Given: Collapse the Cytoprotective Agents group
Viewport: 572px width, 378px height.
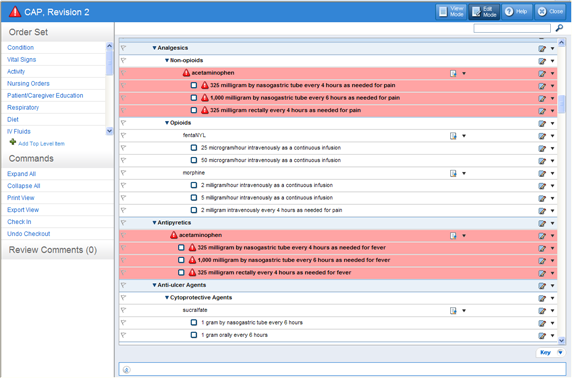Looking at the screenshot, I should (167, 297).
